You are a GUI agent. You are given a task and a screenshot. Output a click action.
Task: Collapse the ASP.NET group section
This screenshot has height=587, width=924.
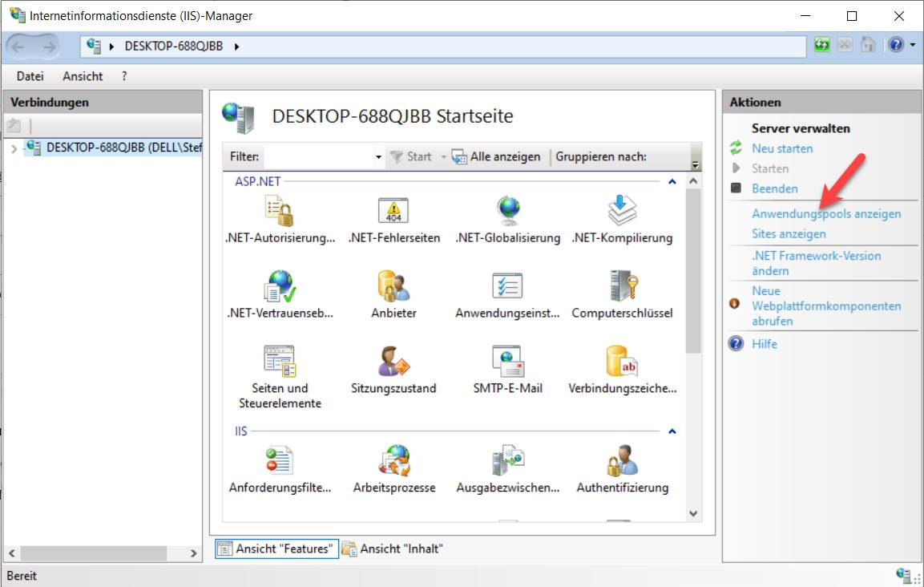pos(672,182)
